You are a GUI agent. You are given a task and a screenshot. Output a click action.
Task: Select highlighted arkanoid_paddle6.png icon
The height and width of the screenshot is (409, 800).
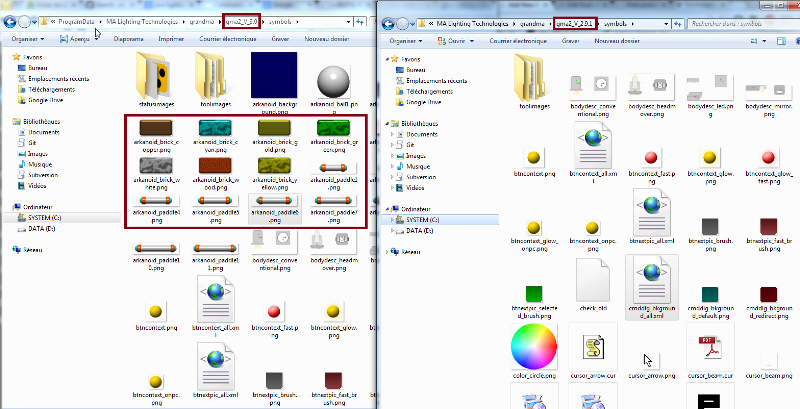point(274,200)
